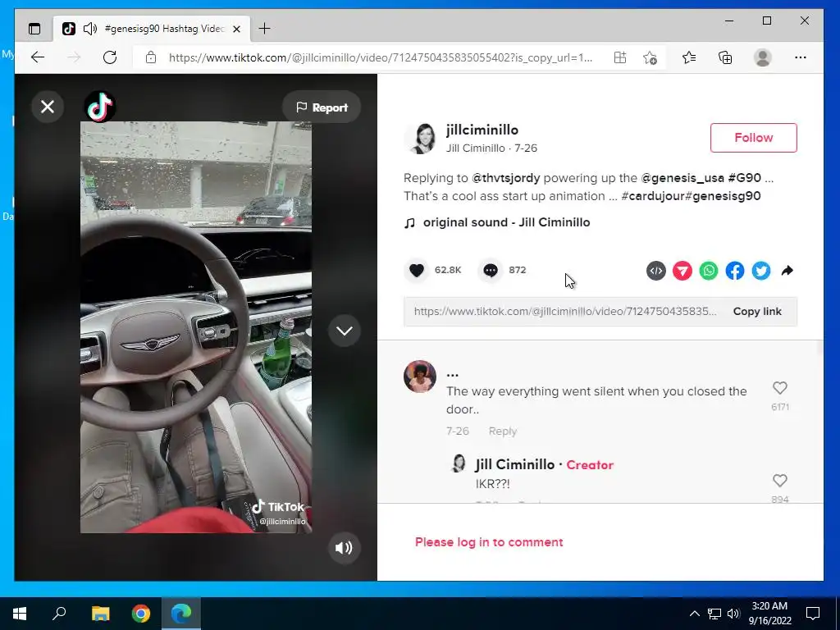Refresh the TikTok page

tap(110, 57)
